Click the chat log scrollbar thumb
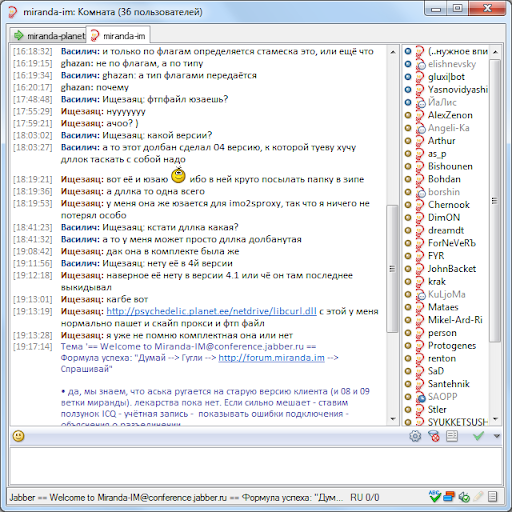 (392, 268)
